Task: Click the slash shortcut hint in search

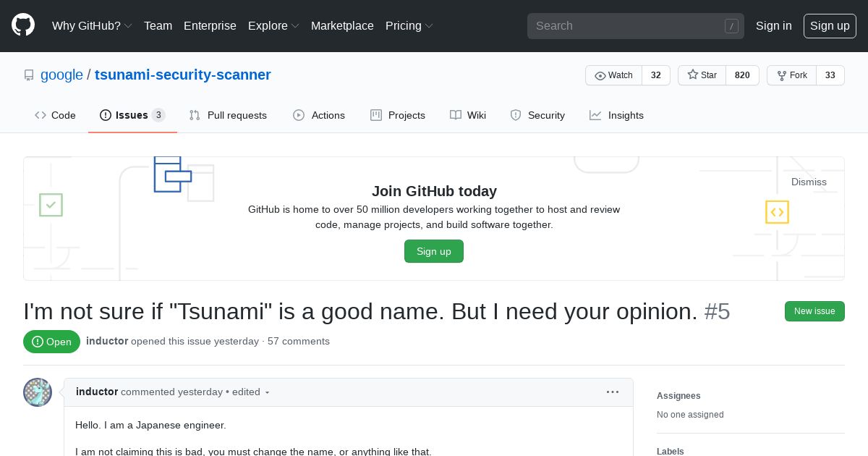Action: pyautogui.click(x=731, y=26)
